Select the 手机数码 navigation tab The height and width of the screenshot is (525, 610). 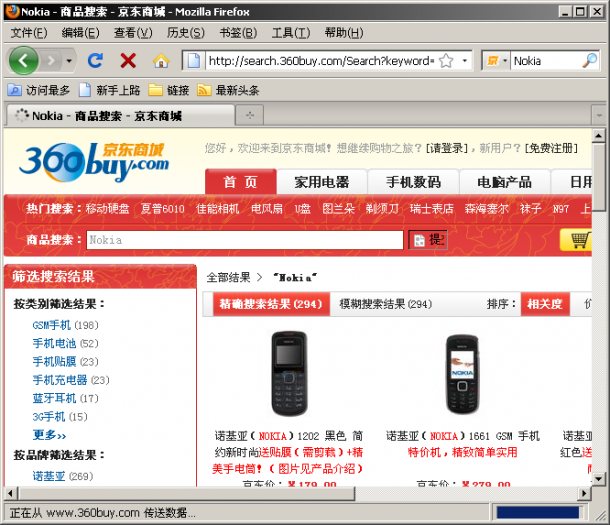click(414, 182)
